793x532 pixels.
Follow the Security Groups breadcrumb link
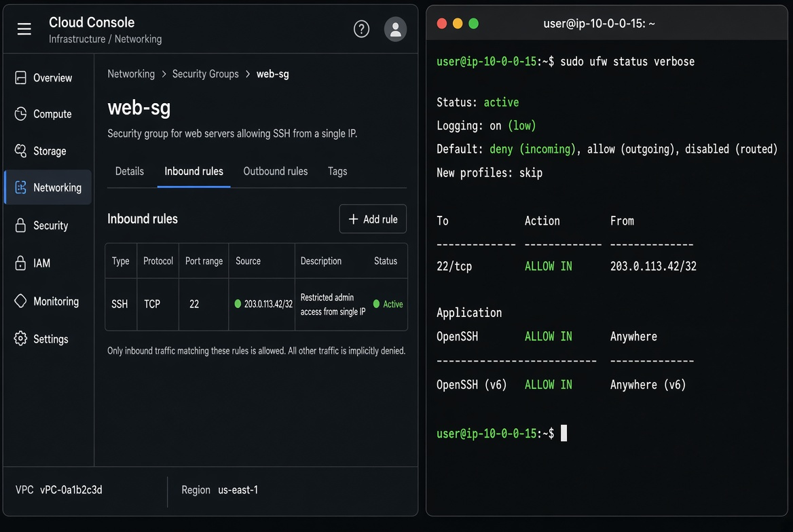tap(205, 74)
